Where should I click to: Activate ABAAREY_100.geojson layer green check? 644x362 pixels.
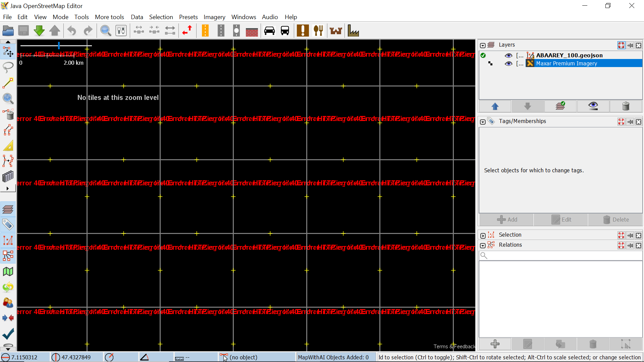(x=483, y=56)
